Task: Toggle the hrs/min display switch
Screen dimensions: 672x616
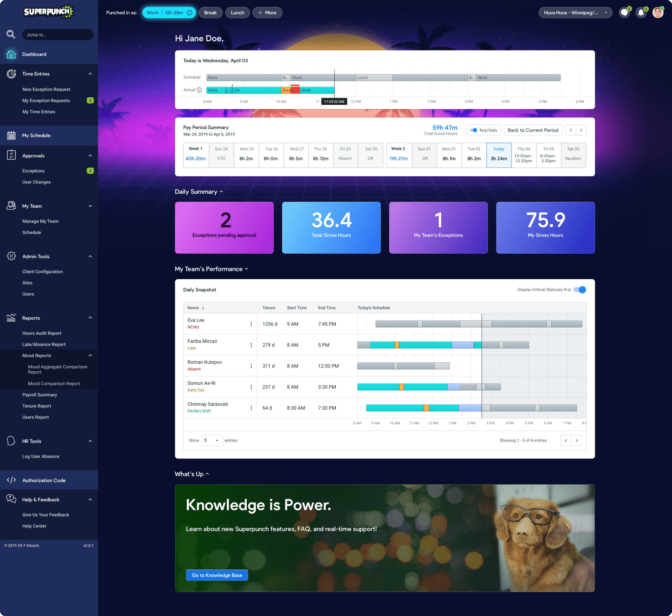Action: (x=473, y=130)
